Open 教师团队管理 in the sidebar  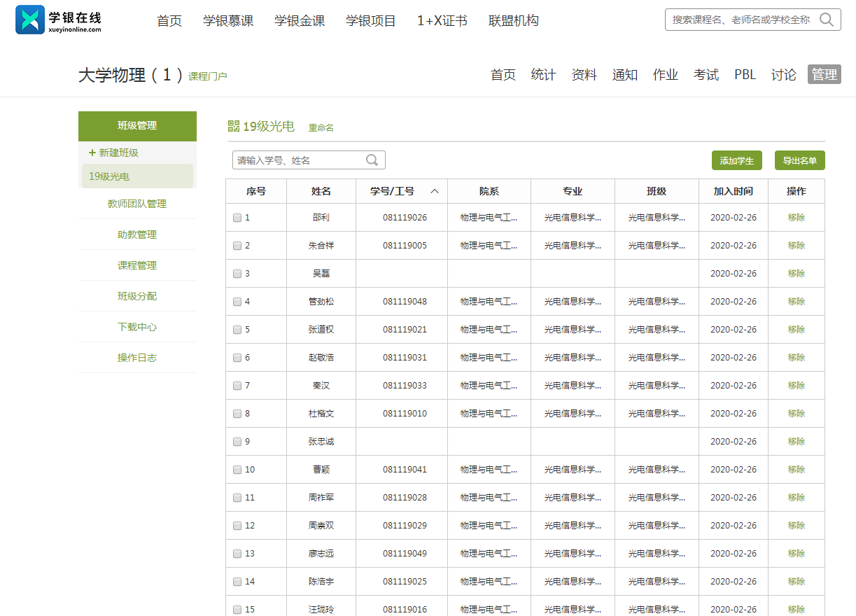[137, 204]
